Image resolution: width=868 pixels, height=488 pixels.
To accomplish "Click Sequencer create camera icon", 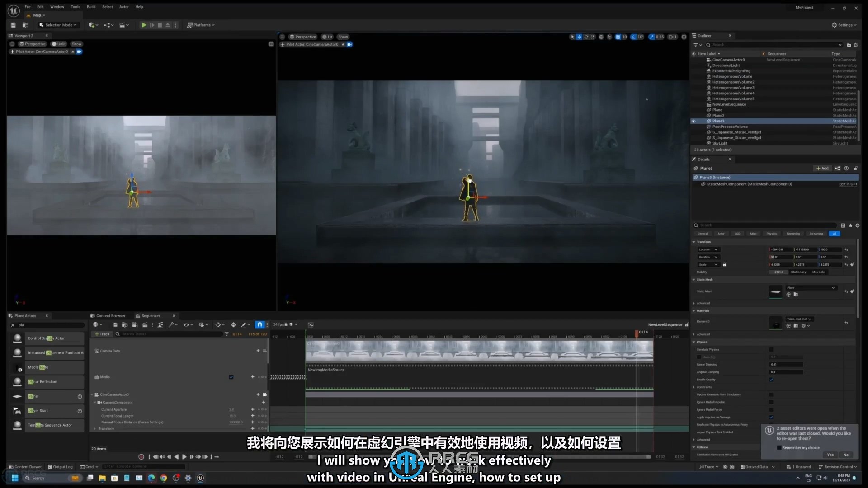I will pyautogui.click(x=135, y=324).
